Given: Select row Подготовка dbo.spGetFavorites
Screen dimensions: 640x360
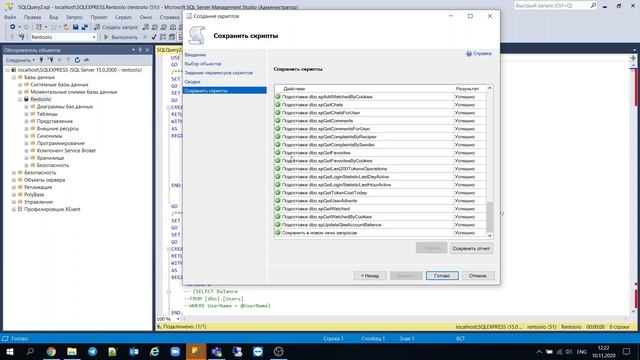Looking at the screenshot, I should [x=380, y=153].
